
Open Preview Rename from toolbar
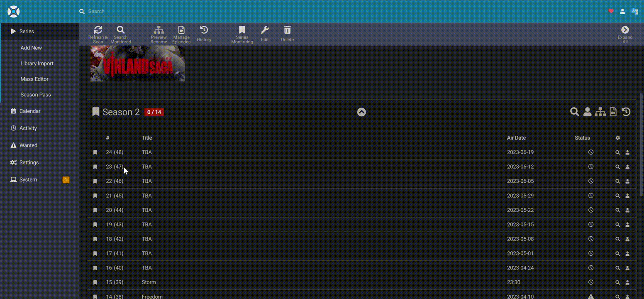[159, 34]
